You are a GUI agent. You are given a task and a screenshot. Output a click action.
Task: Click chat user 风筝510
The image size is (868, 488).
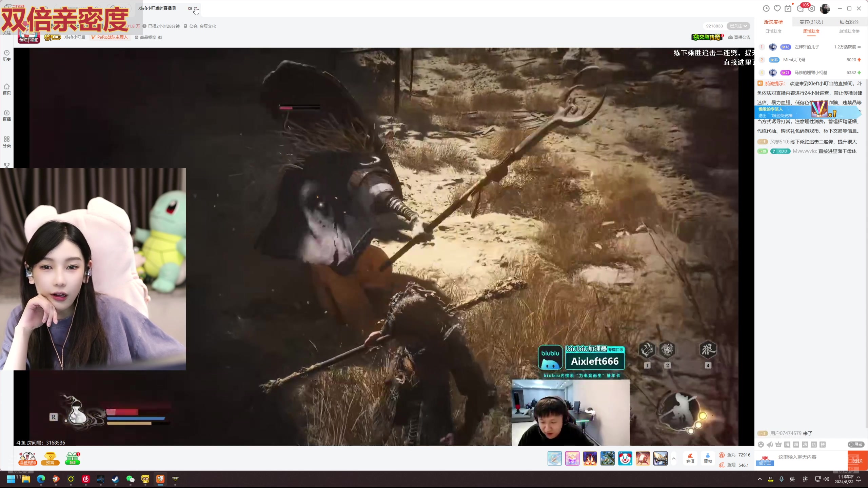click(x=779, y=142)
